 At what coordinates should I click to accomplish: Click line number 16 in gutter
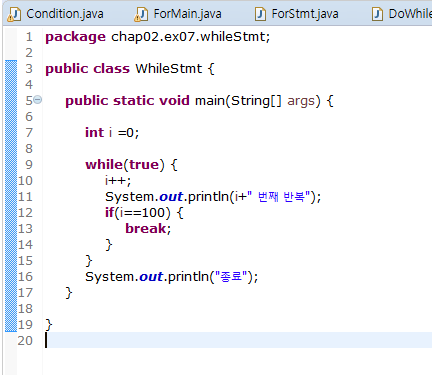[25, 277]
